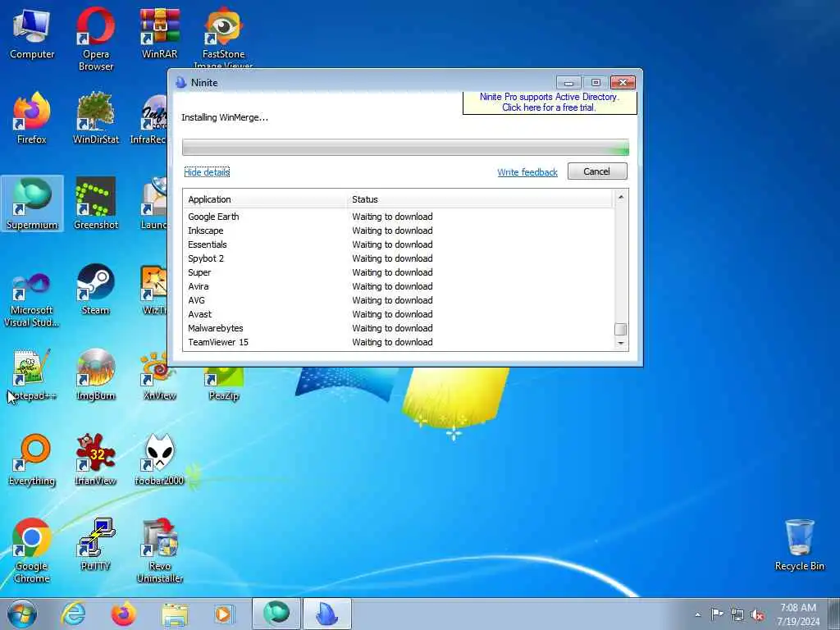Open the Action Center flag icon
The height and width of the screenshot is (630, 840).
717,614
